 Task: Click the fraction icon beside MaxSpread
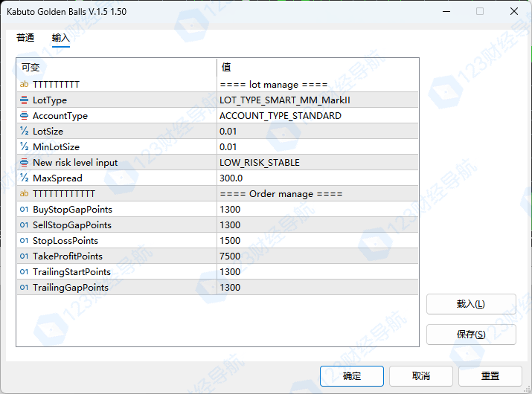[x=24, y=178]
